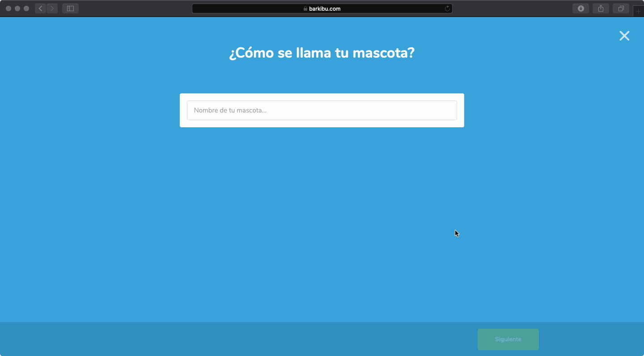
Task: Close the Safari window via red button
Action: [8, 8]
